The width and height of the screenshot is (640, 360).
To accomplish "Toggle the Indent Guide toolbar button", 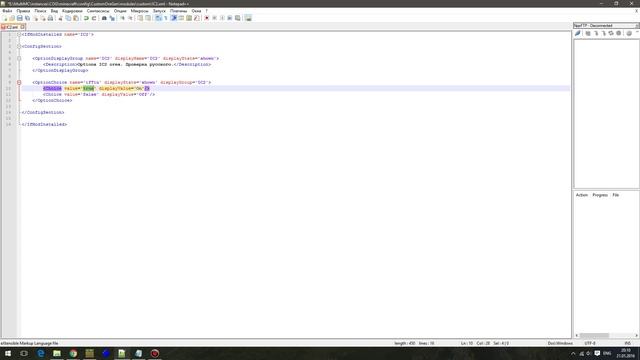I will coord(174,18).
